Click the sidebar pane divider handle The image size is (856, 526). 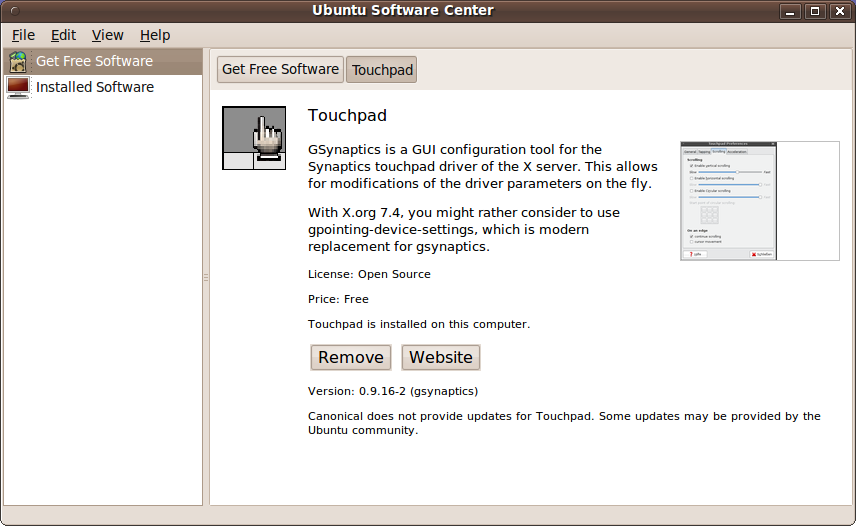tap(206, 277)
